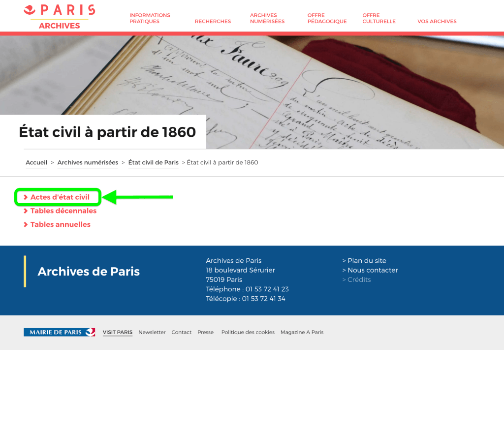Open Politique des cookies
Viewport: 504px width, 432px height.
point(248,332)
